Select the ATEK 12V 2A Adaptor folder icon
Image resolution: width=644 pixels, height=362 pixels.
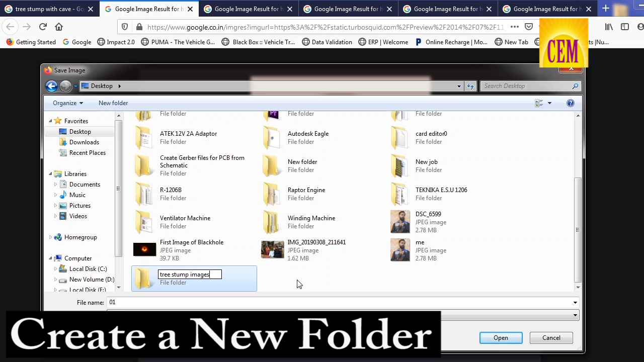pos(144,138)
